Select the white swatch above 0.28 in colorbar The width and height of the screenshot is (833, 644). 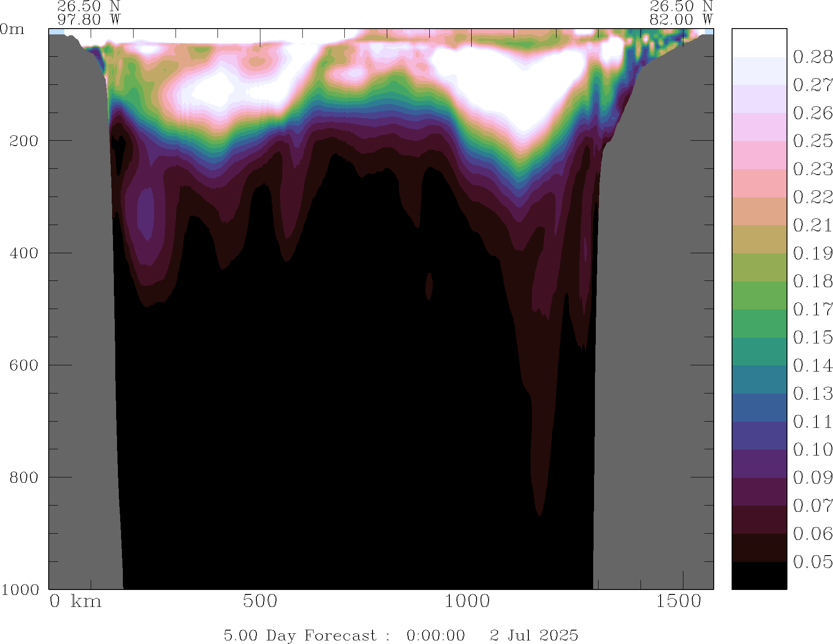(x=759, y=43)
